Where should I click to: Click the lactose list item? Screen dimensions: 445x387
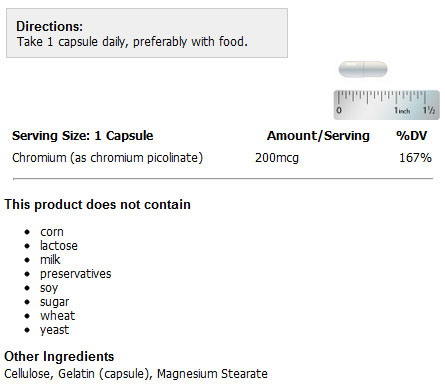(x=59, y=246)
